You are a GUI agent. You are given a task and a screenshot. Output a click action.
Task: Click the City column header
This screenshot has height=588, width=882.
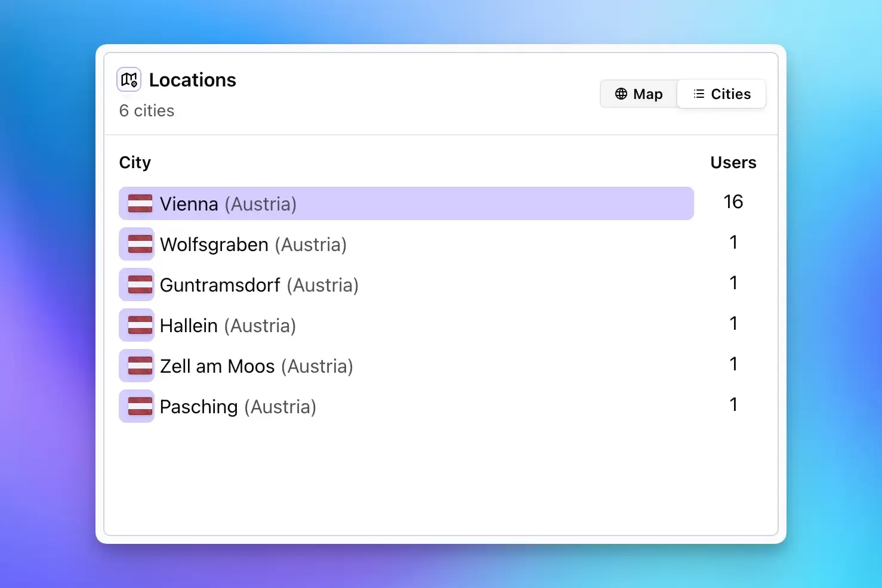[135, 162]
